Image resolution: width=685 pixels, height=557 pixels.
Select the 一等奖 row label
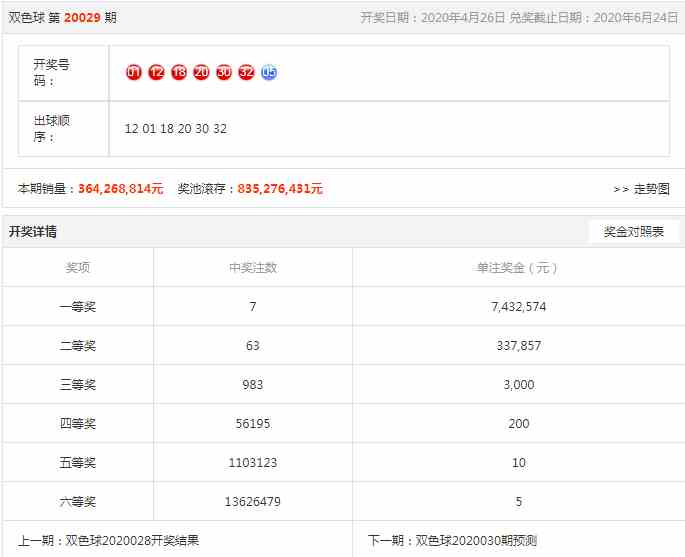click(x=78, y=307)
